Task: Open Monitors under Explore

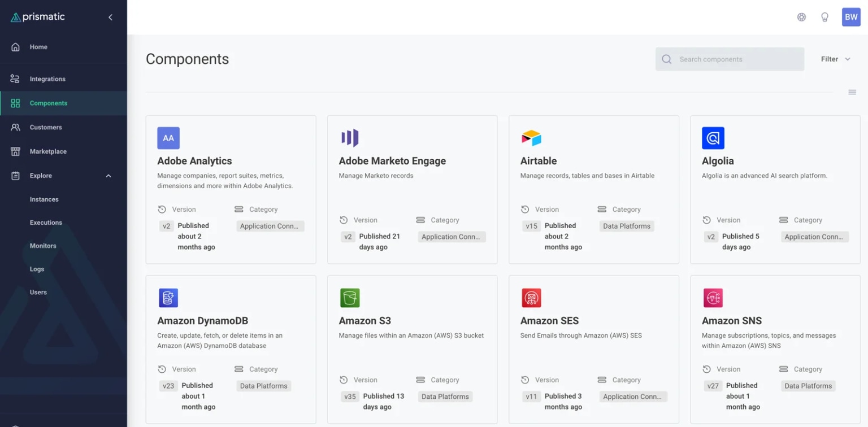Action: [x=43, y=246]
